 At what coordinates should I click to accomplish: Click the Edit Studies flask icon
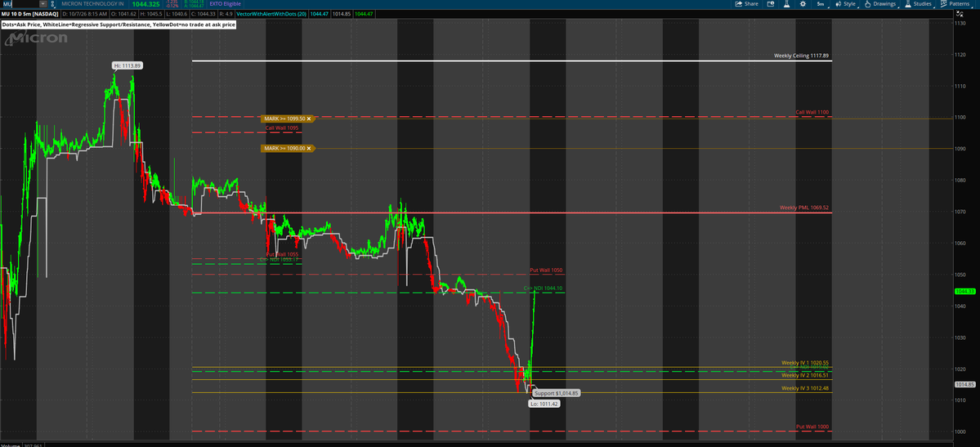787,4
